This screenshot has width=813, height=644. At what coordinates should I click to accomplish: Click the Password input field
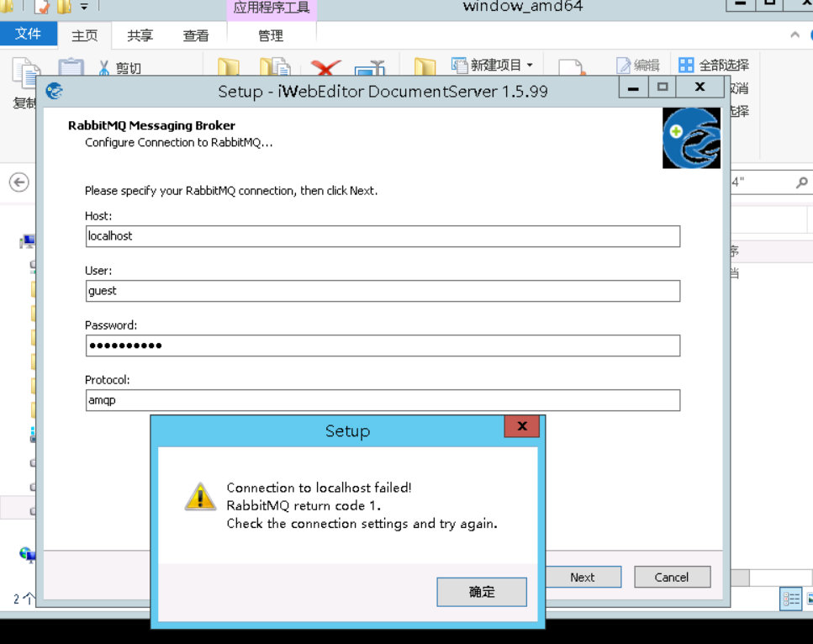click(383, 346)
